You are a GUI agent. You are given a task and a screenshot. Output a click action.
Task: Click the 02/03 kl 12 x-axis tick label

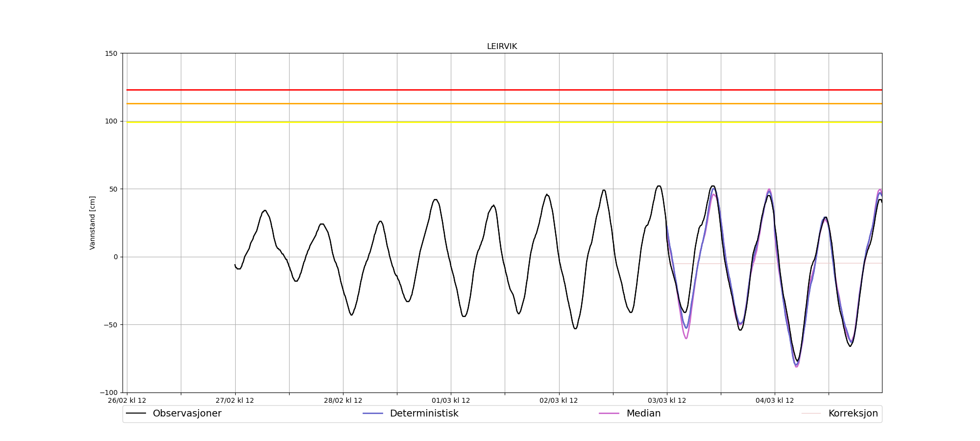point(559,400)
